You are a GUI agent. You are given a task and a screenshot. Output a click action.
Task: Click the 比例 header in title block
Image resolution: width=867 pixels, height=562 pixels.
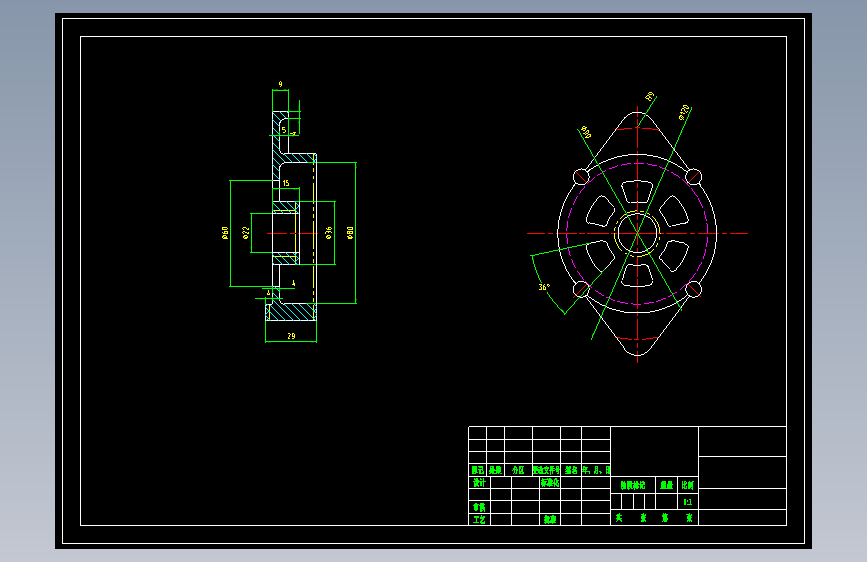tap(687, 485)
